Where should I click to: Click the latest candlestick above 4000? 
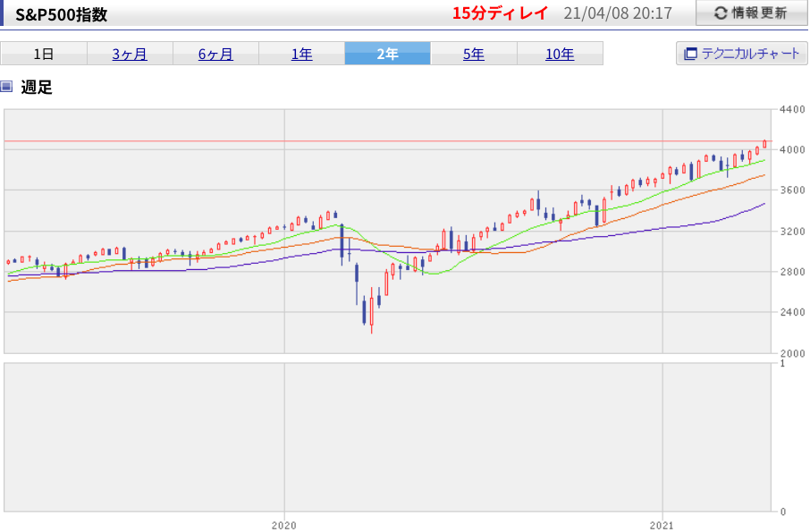click(764, 144)
